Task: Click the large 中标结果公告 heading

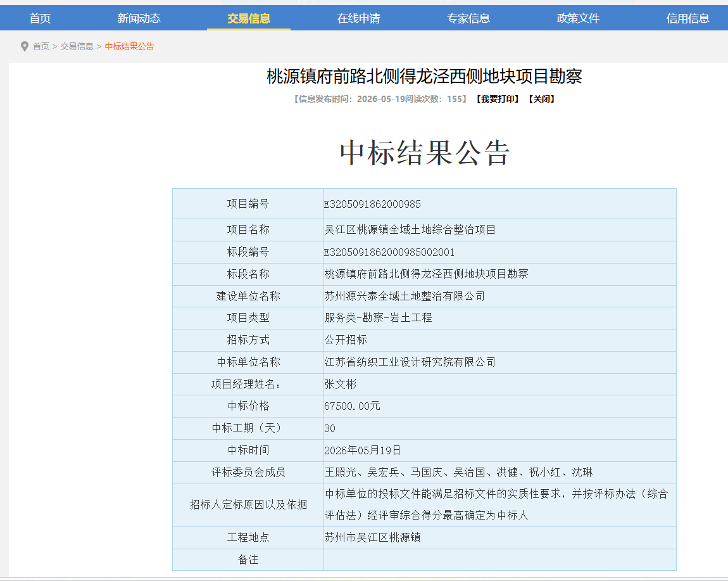Action: tap(424, 153)
